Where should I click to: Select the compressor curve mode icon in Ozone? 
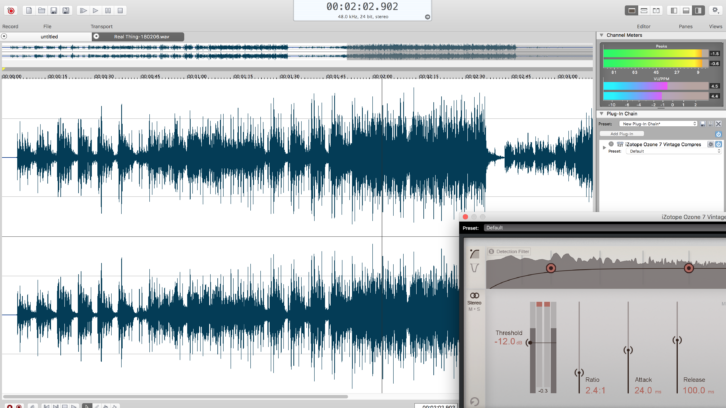point(475,254)
